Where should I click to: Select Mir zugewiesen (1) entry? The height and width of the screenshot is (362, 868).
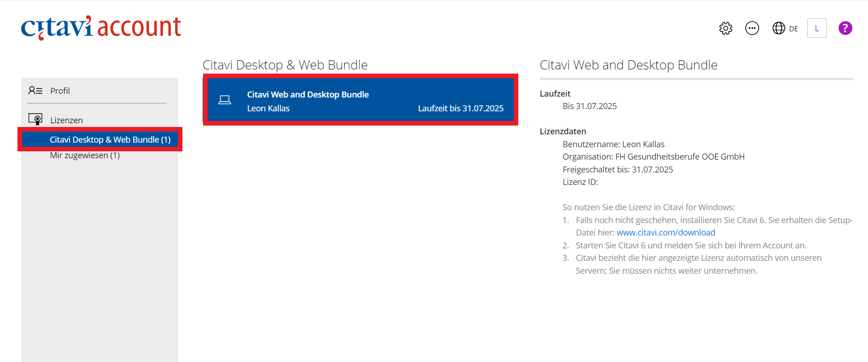[85, 155]
